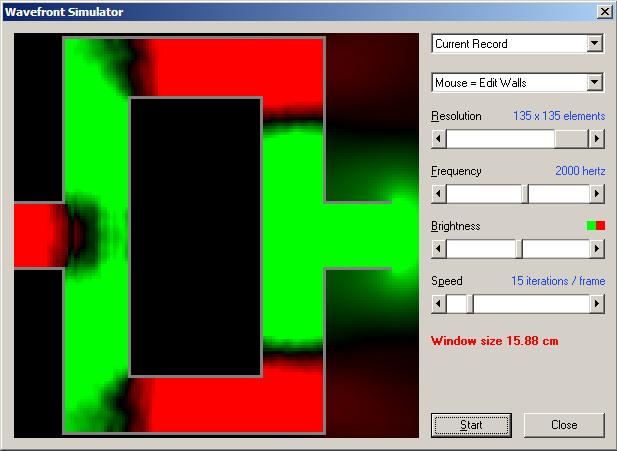Click the '2000 hertz' value text
This screenshot has height=451, width=617.
tap(580, 171)
